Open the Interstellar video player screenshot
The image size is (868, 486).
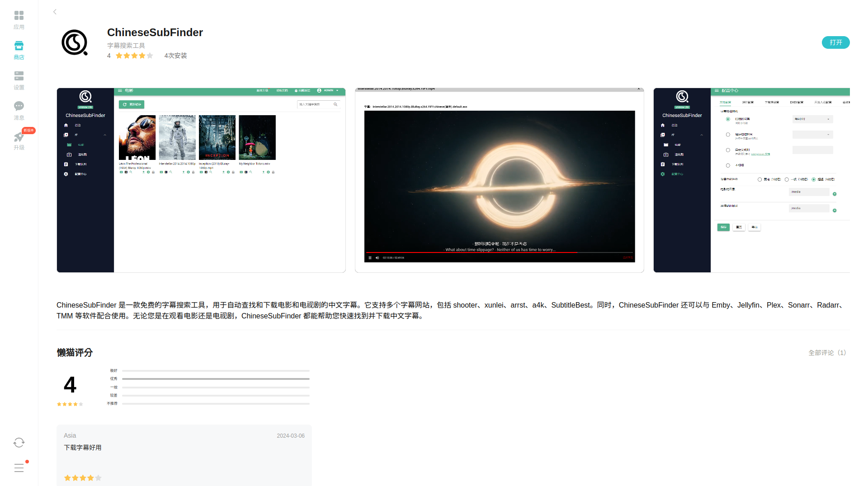500,180
